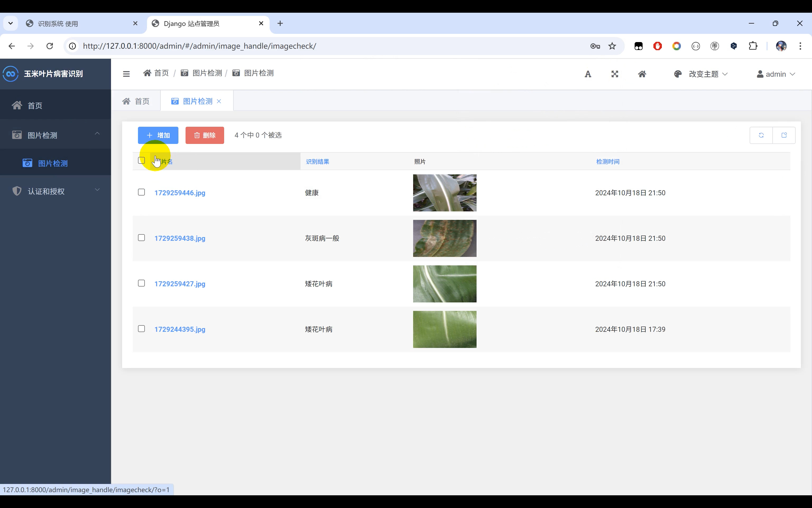Image resolution: width=812 pixels, height=508 pixels.
Task: Open a new browser tab
Action: [x=280, y=24]
